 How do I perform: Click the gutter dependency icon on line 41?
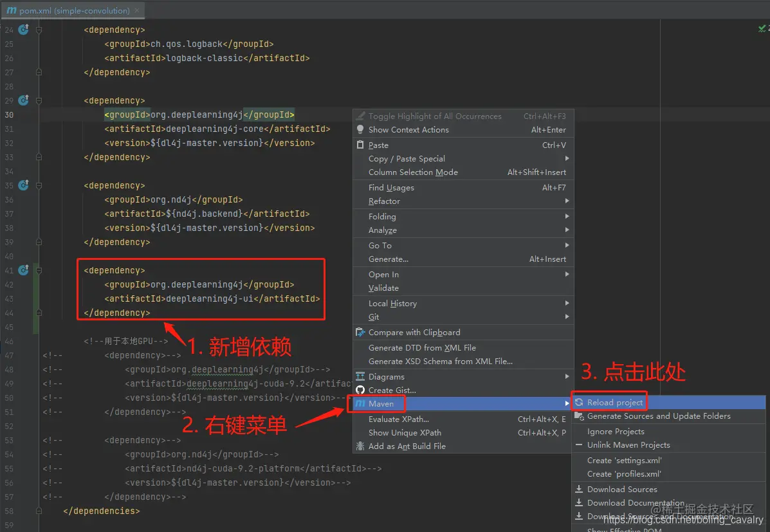[x=24, y=270]
